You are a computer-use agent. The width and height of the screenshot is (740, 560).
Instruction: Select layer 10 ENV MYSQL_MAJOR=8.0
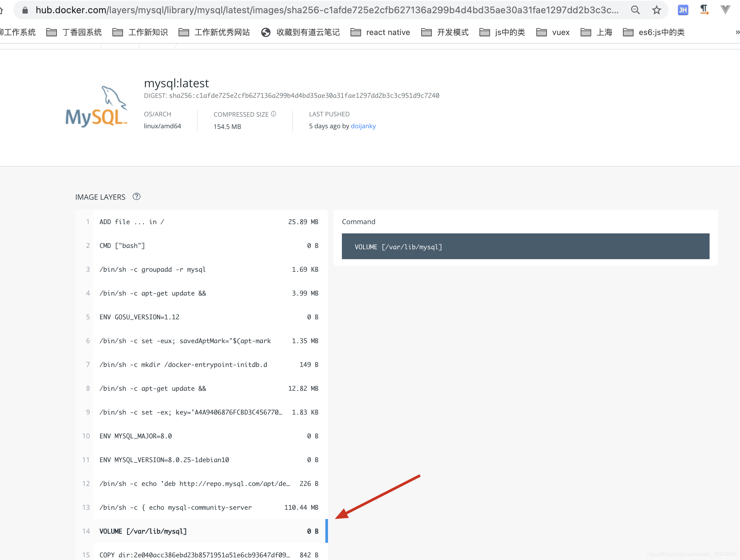[x=202, y=436]
